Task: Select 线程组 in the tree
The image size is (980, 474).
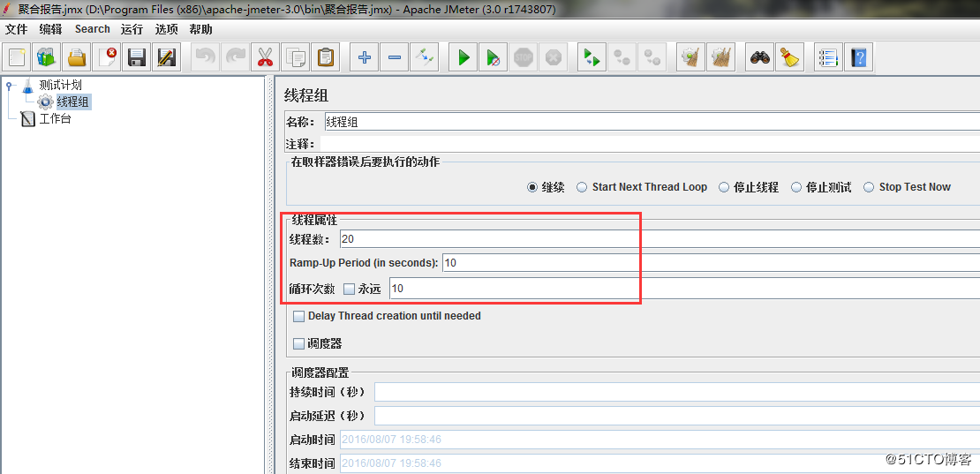Action: pyautogui.click(x=73, y=102)
